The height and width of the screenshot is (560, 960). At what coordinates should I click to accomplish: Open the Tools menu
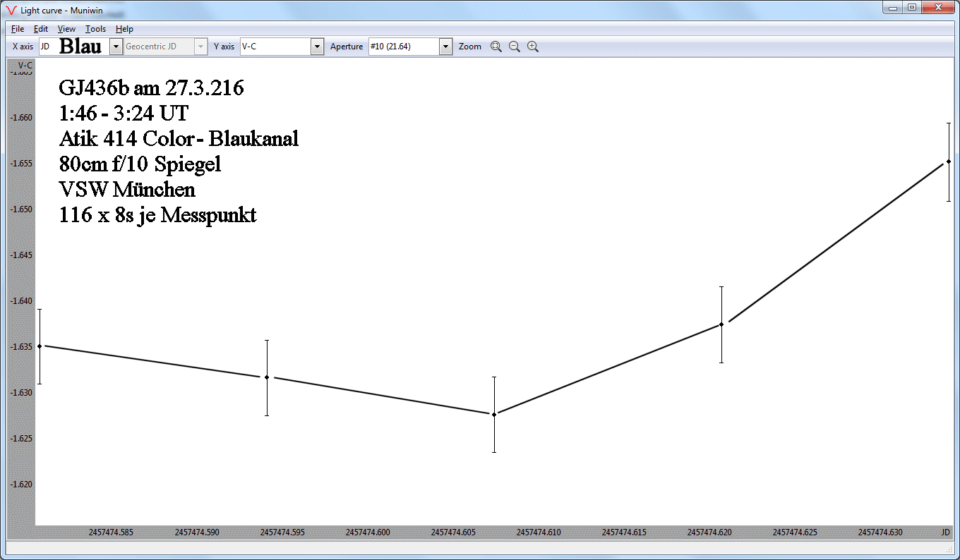[95, 29]
